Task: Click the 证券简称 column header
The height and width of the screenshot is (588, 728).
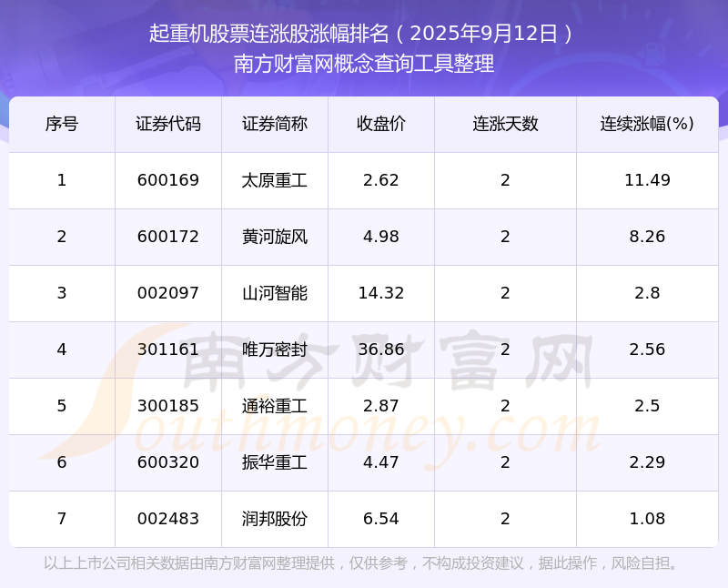Action: 275,124
